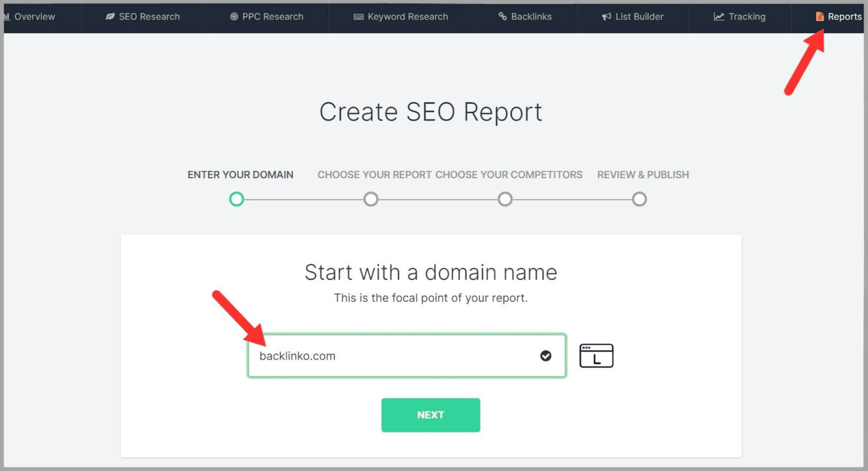Click the Keyword Research keyboard icon
Viewport: 868px width, 471px height.
click(359, 17)
